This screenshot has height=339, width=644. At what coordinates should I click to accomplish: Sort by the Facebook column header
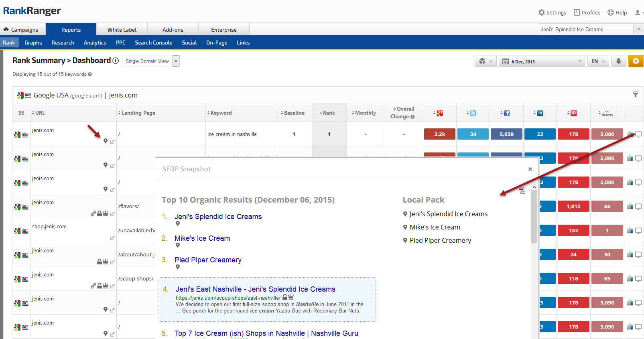[x=506, y=113]
